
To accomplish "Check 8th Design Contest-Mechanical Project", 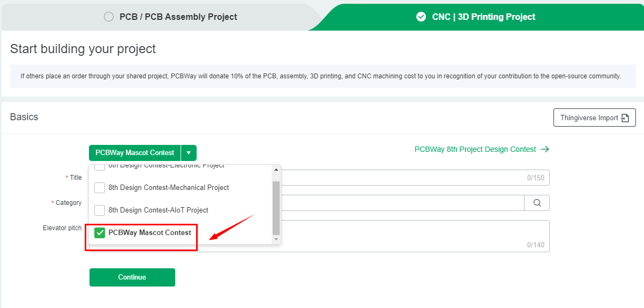I will pyautogui.click(x=100, y=188).
